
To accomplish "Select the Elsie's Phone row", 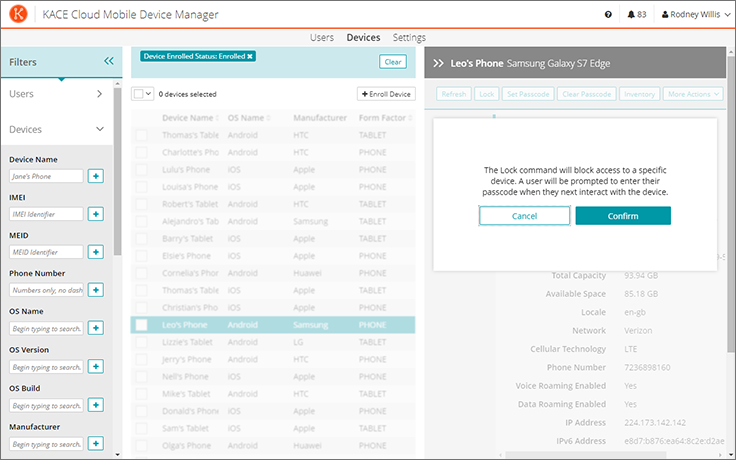I will click(x=273, y=256).
